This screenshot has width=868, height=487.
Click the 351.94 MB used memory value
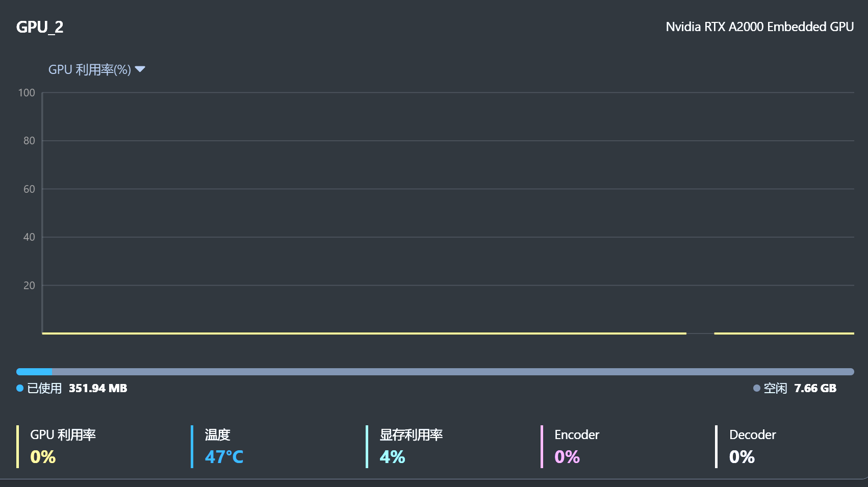point(98,389)
